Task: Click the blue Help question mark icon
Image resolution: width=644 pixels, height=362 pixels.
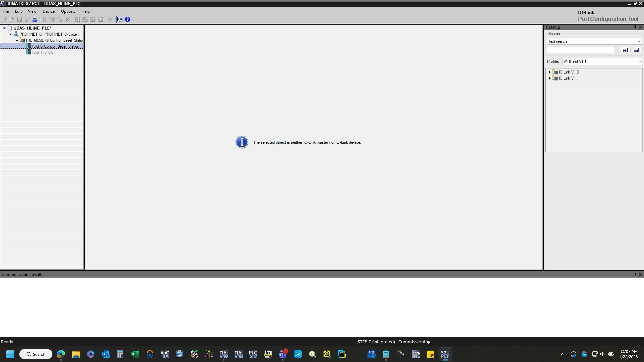Action: pos(127,19)
